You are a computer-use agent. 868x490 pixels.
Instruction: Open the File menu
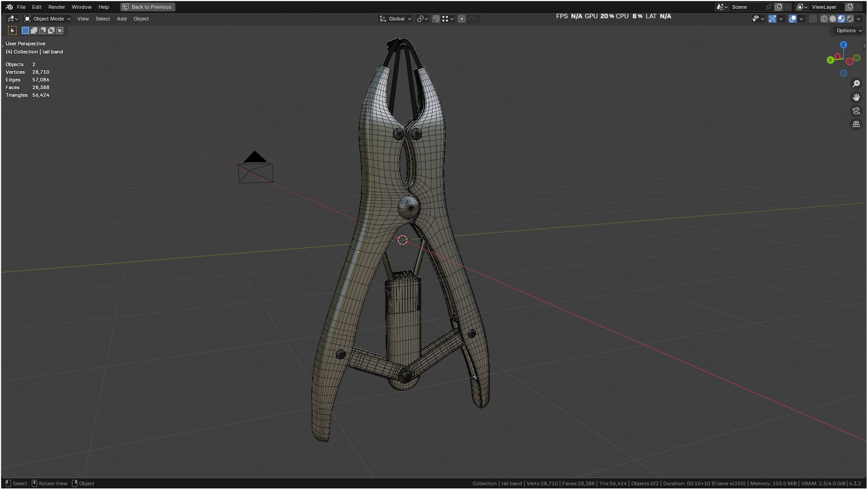click(21, 7)
